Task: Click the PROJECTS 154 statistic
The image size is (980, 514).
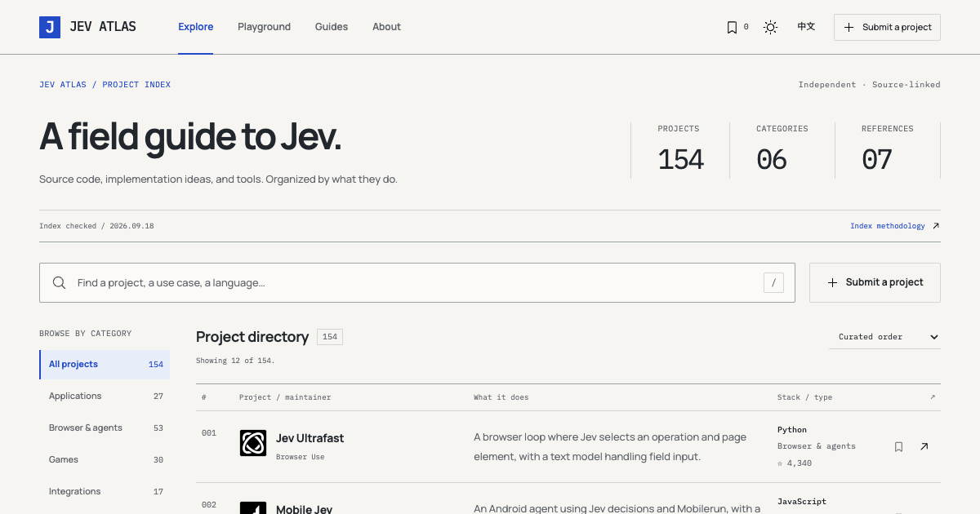Action: 680,150
